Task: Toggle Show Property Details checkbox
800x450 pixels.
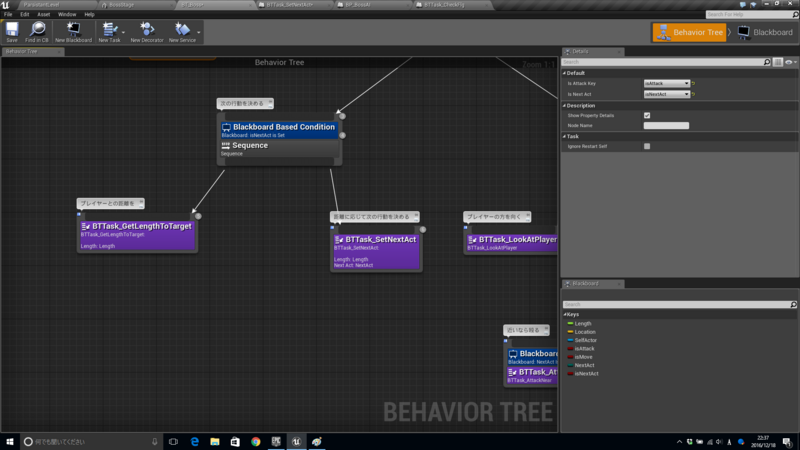Action: [x=647, y=115]
